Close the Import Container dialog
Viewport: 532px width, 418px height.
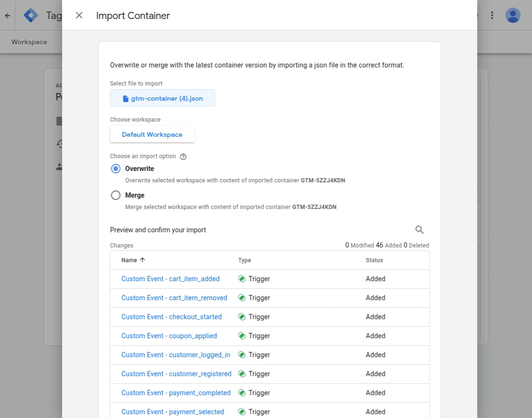(79, 15)
